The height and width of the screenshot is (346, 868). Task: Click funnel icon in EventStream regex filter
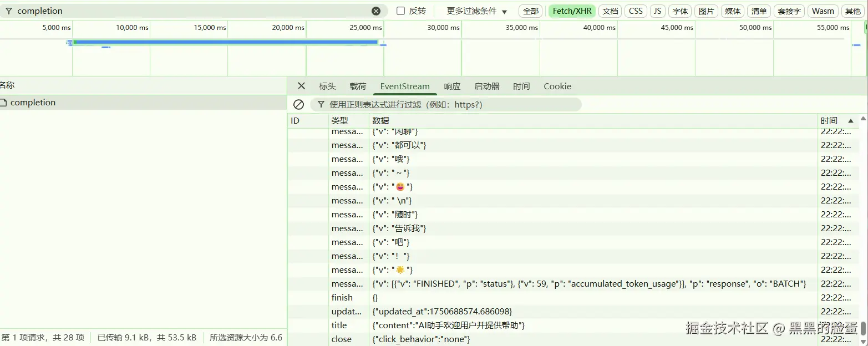tap(321, 104)
